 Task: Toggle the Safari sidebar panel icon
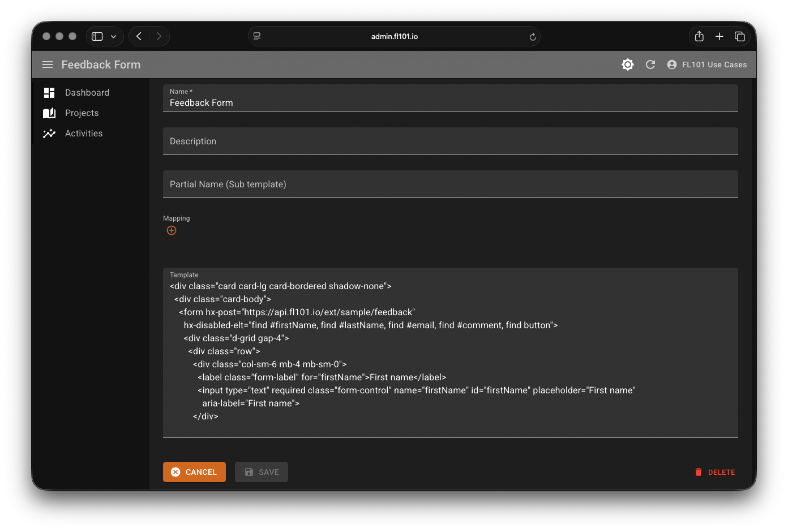[x=97, y=36]
